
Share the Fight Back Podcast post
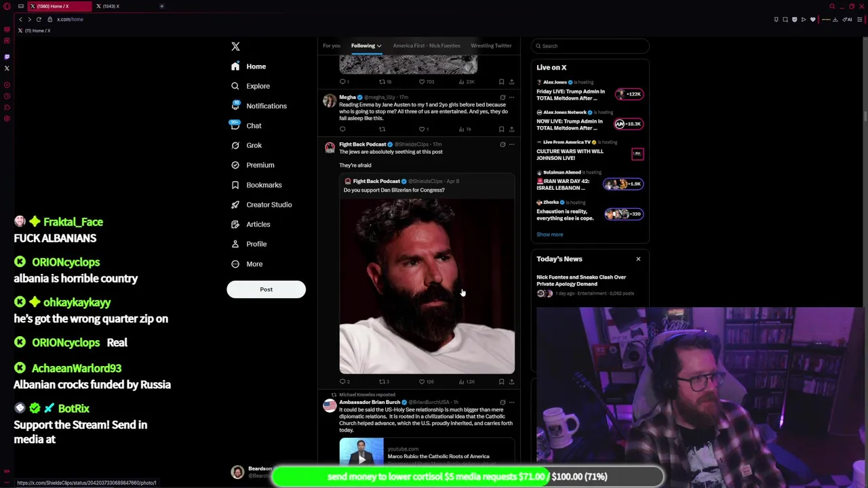[x=511, y=382]
